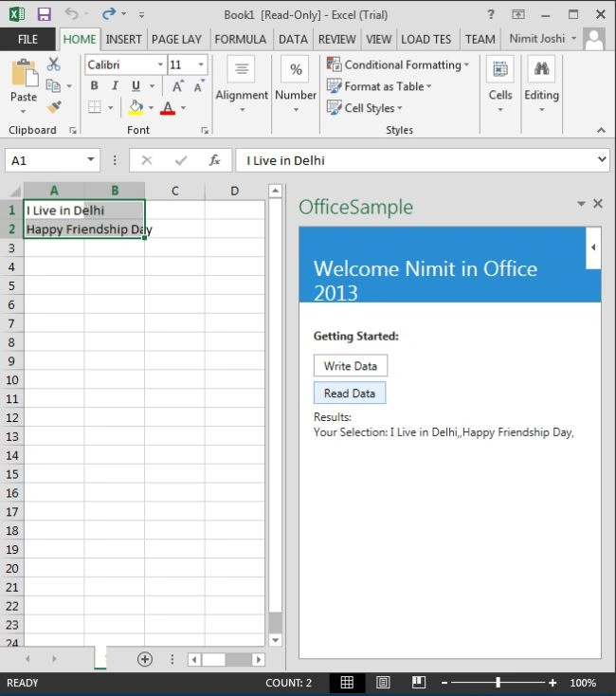616x696 pixels.
Task: Click the Undo arrow icon
Action: [x=71, y=13]
